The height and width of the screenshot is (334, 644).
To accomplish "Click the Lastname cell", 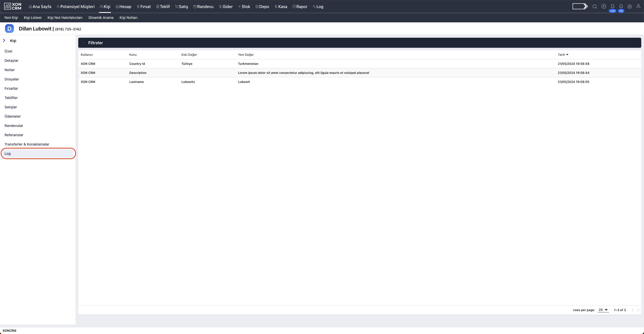I will 137,82.
